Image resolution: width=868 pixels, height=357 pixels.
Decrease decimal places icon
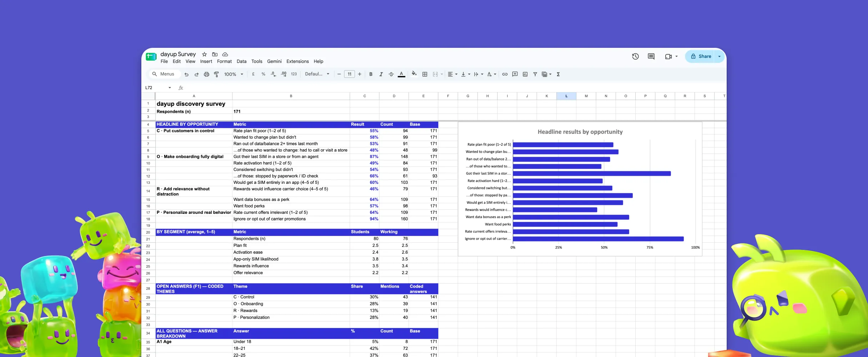(x=273, y=74)
